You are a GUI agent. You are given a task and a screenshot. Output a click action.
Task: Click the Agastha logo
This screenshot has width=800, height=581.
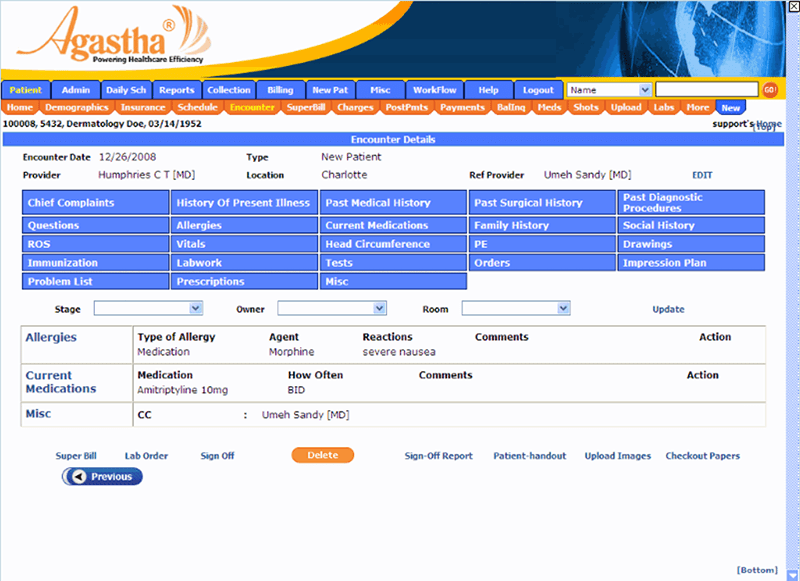point(110,38)
